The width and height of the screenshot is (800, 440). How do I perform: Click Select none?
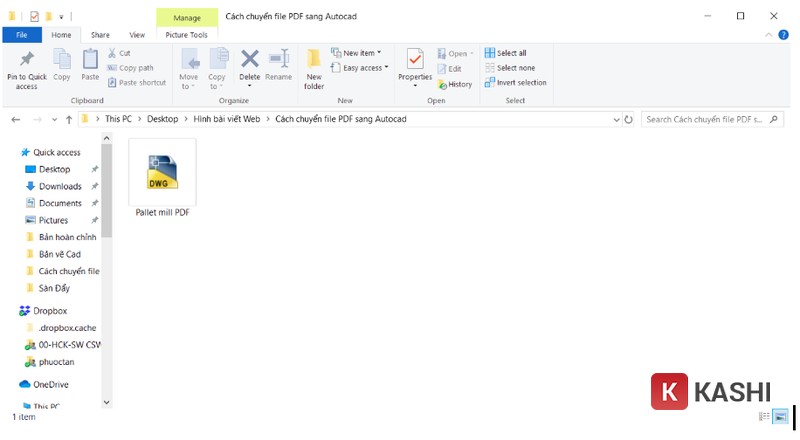coord(510,68)
